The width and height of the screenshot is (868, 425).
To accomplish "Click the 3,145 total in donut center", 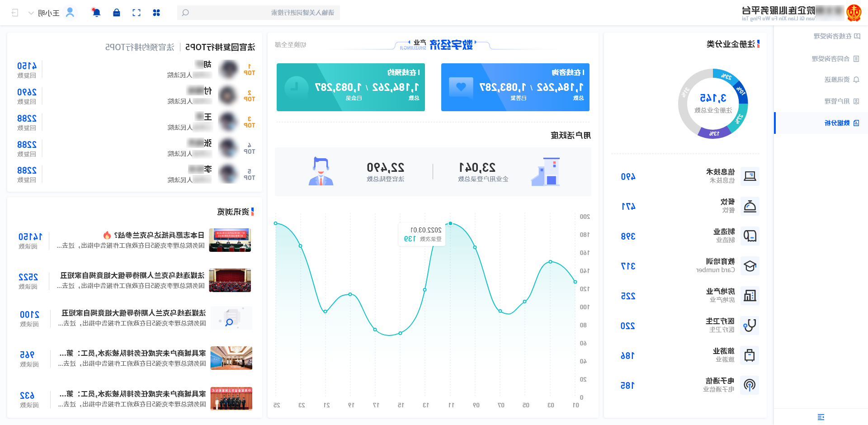I will [713, 98].
